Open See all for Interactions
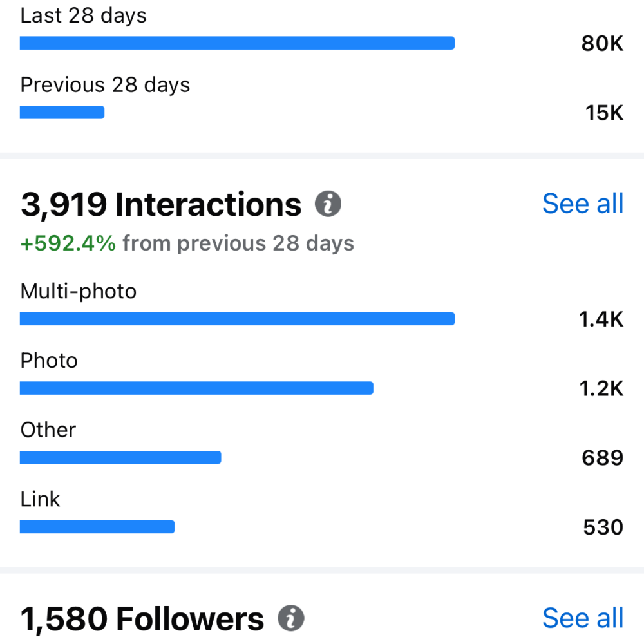The image size is (644, 644). (583, 204)
